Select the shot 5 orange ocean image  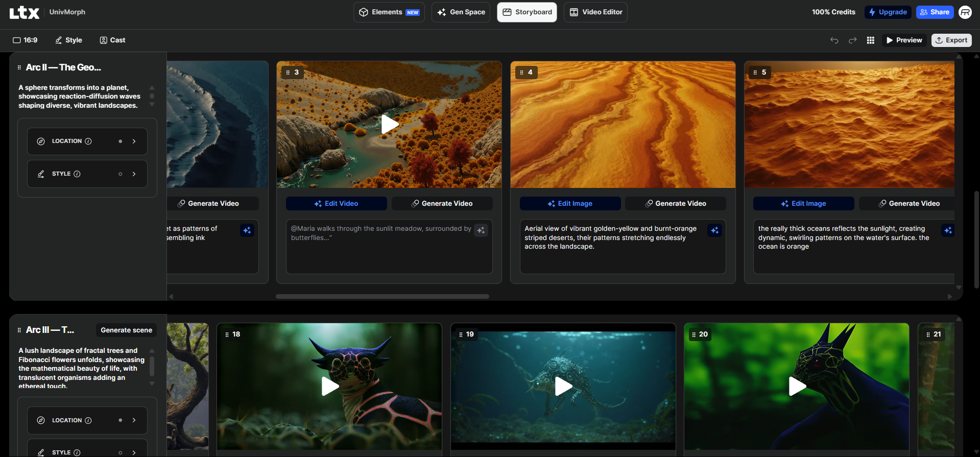[x=849, y=125]
